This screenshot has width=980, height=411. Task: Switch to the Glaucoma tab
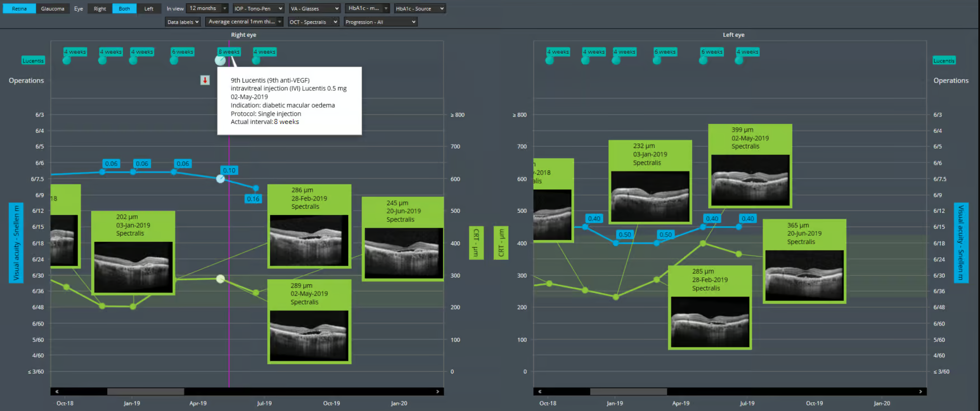pyautogui.click(x=53, y=8)
